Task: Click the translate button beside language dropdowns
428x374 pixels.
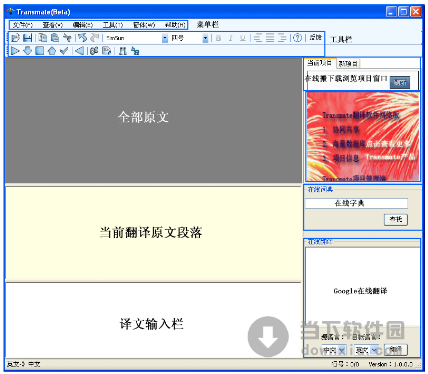Action: pyautogui.click(x=396, y=350)
